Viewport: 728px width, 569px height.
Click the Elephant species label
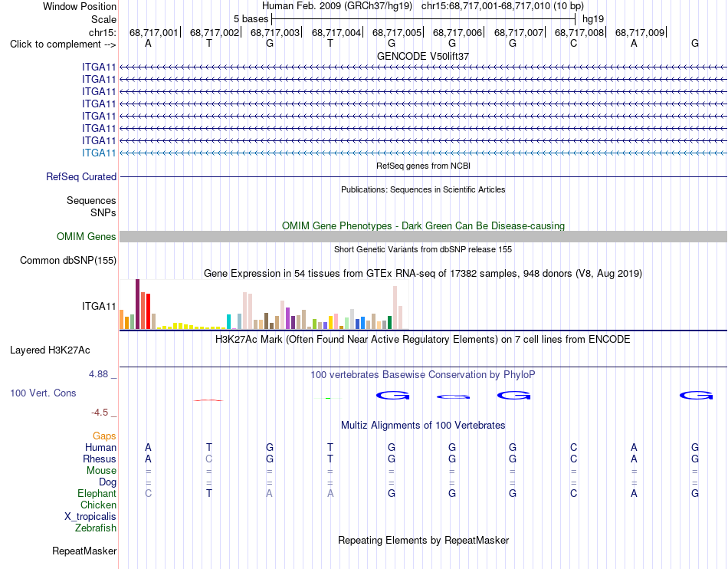(x=97, y=493)
